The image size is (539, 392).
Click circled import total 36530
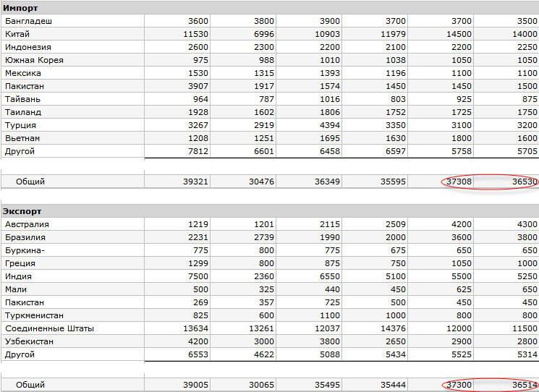(524, 182)
